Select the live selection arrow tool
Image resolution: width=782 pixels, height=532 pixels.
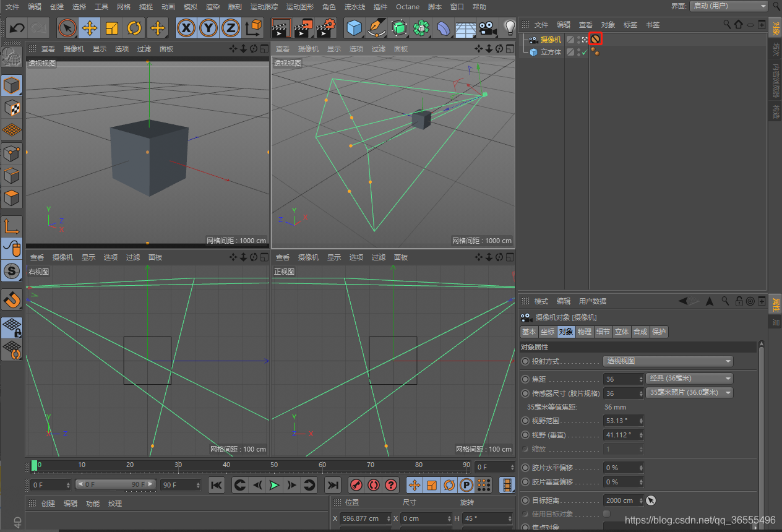point(67,28)
